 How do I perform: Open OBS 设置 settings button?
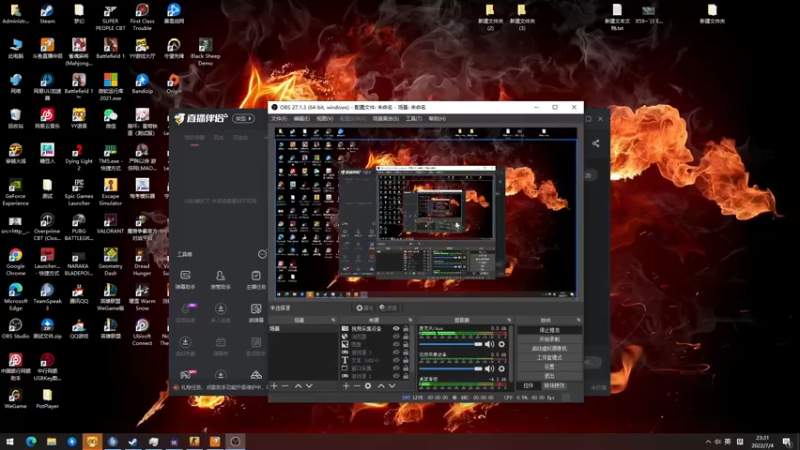click(549, 367)
